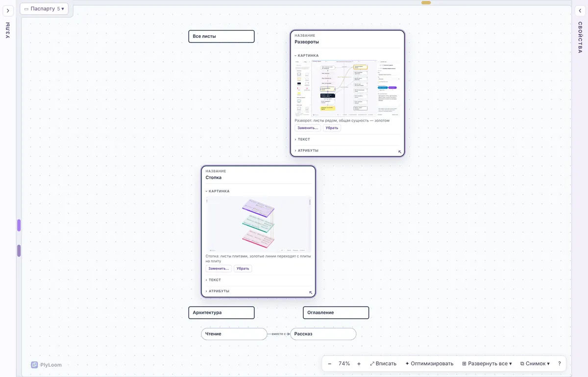Screen dimensions: 588x377
Task: Expand Атрибуты section in Стопка card
Action: coord(218,291)
